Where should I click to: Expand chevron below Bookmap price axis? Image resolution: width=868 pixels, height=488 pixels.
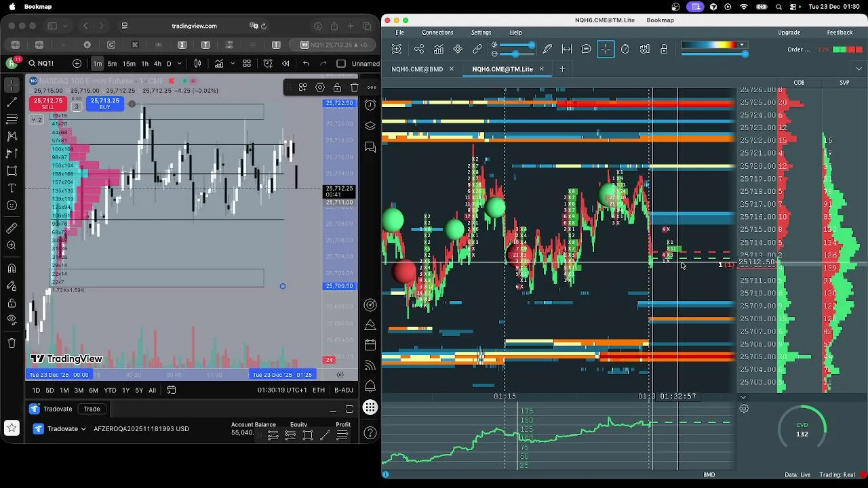click(743, 397)
